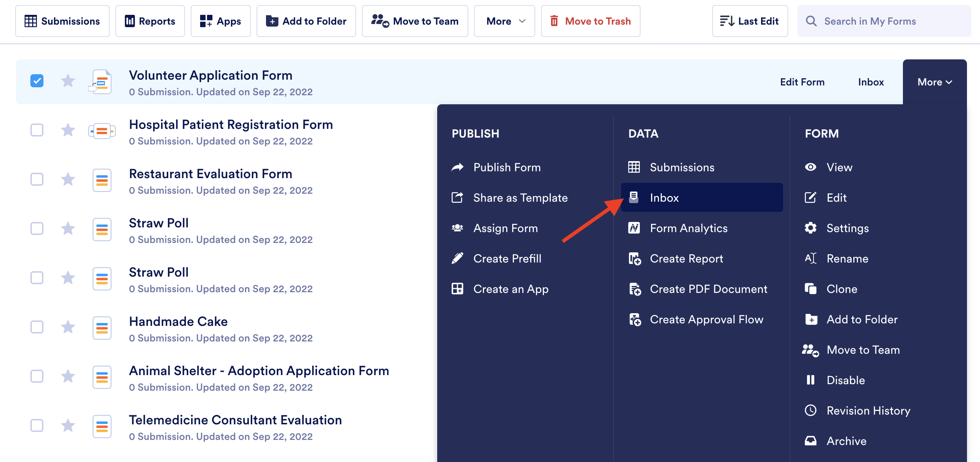Click the Create Prefill pencil icon

[457, 259]
